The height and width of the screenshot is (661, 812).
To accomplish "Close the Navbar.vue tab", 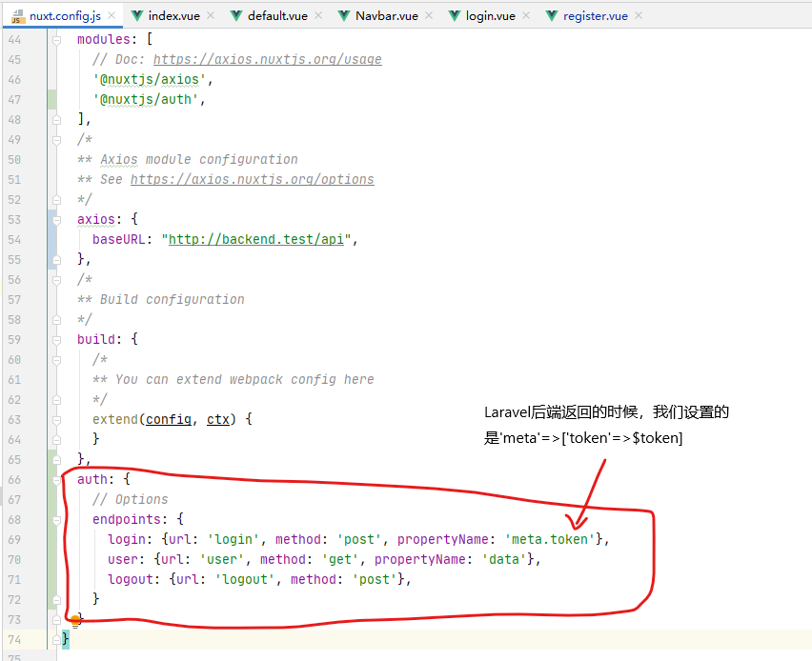I will pos(429,15).
